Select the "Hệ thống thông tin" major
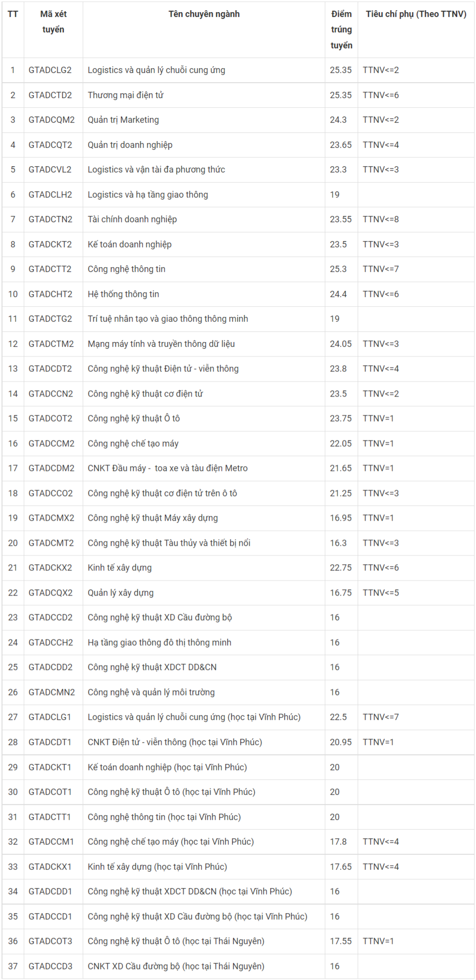This screenshot has height=980, width=476. pos(123,294)
